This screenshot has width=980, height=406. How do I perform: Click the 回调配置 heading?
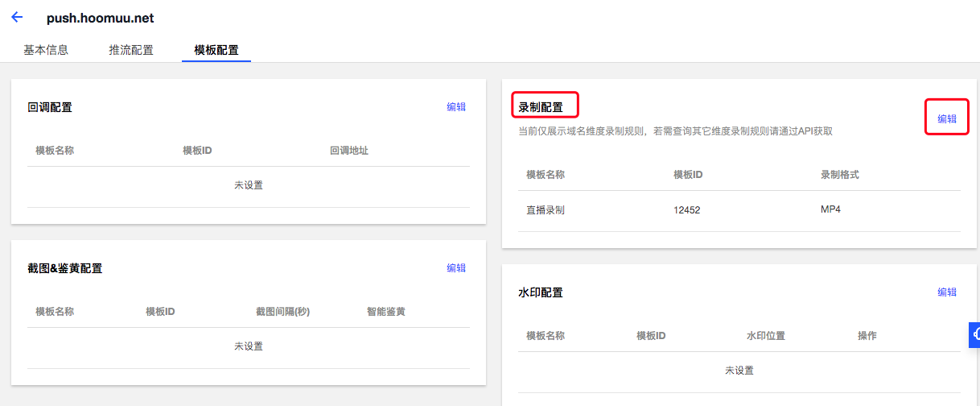[x=50, y=107]
